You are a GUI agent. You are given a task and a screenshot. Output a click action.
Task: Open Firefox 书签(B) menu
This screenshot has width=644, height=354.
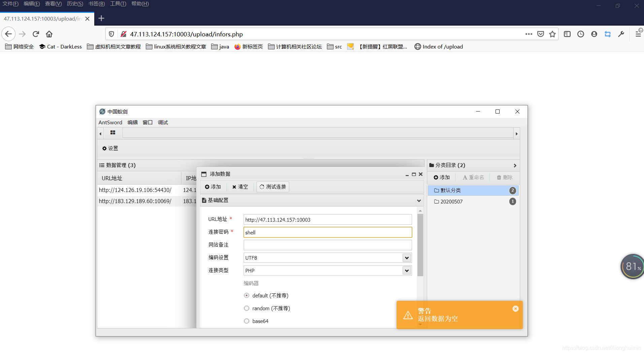(97, 4)
